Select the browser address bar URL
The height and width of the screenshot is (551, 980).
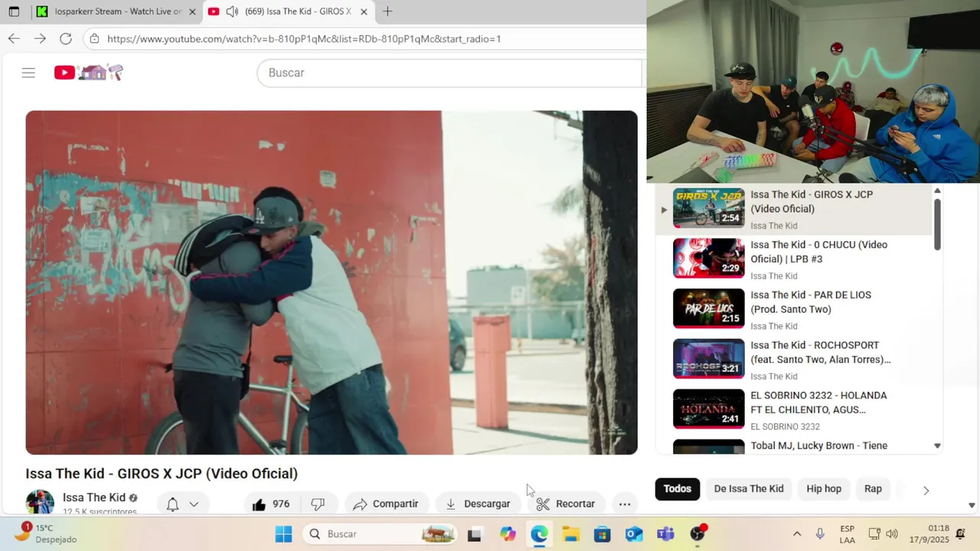point(304,38)
